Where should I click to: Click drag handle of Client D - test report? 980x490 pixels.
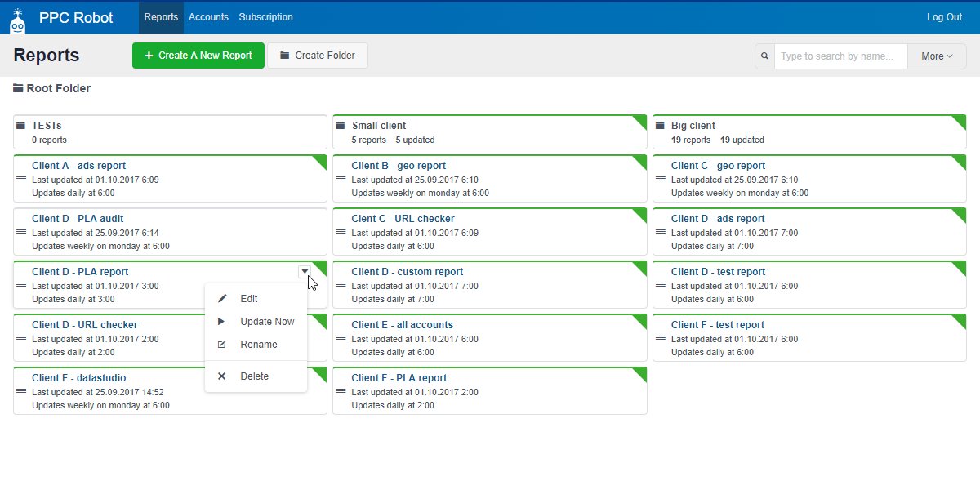[661, 285]
